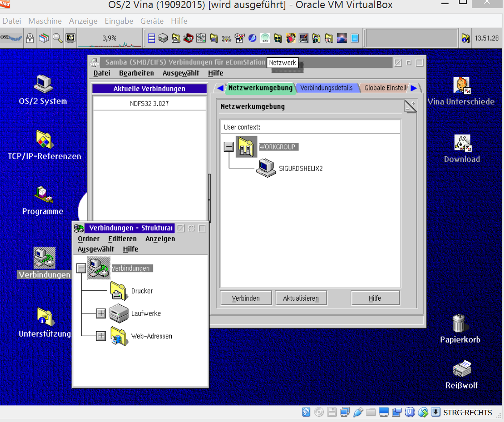This screenshot has width=504, height=422.
Task: Click the light blue notepad icon
Action: pyautogui.click(x=355, y=38)
